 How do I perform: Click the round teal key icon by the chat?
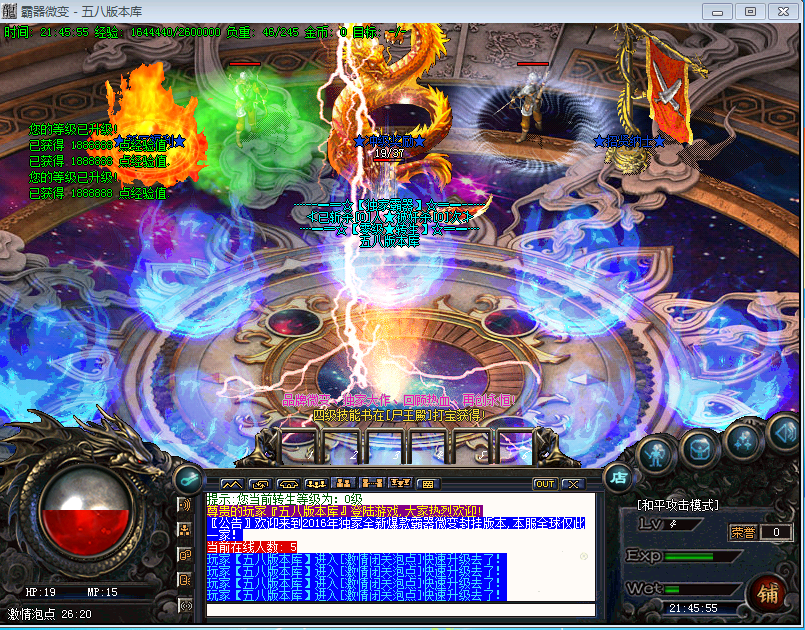(x=188, y=479)
